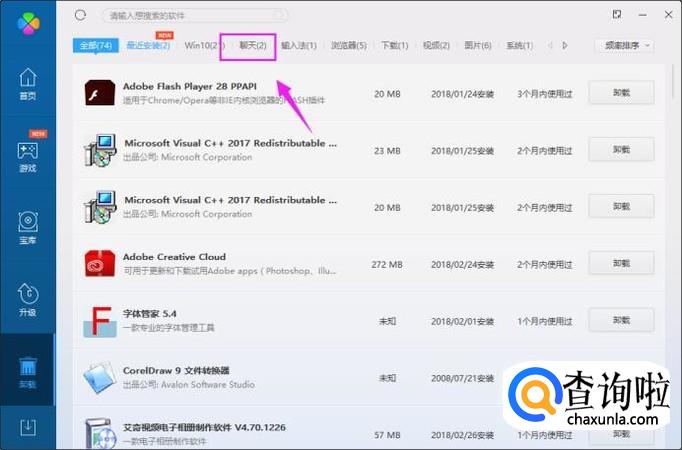Switch to the Win10 category tab

coord(202,45)
